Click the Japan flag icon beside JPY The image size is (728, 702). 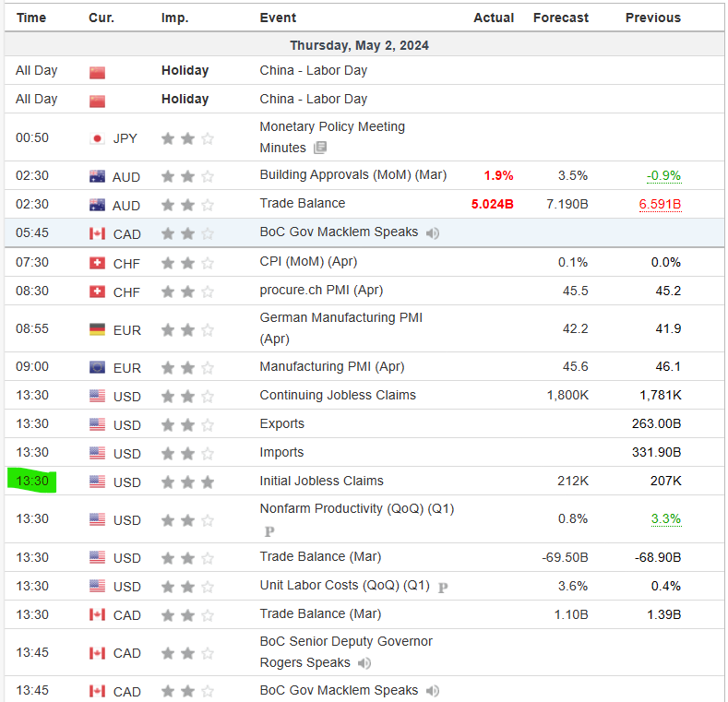point(97,138)
